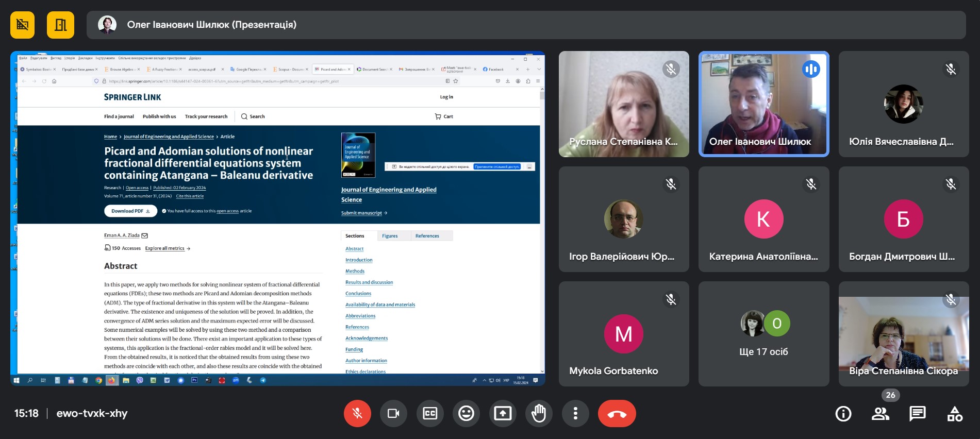Click Катерина Анатоліївна avatar K

coord(763,219)
